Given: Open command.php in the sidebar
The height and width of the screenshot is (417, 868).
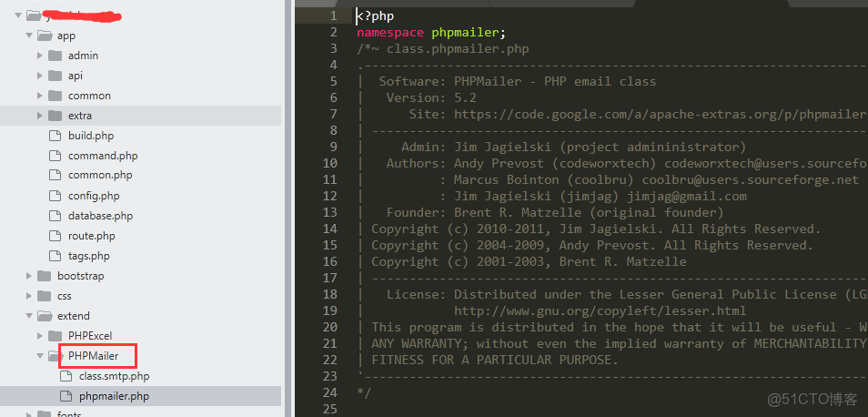Looking at the screenshot, I should pyautogui.click(x=103, y=156).
